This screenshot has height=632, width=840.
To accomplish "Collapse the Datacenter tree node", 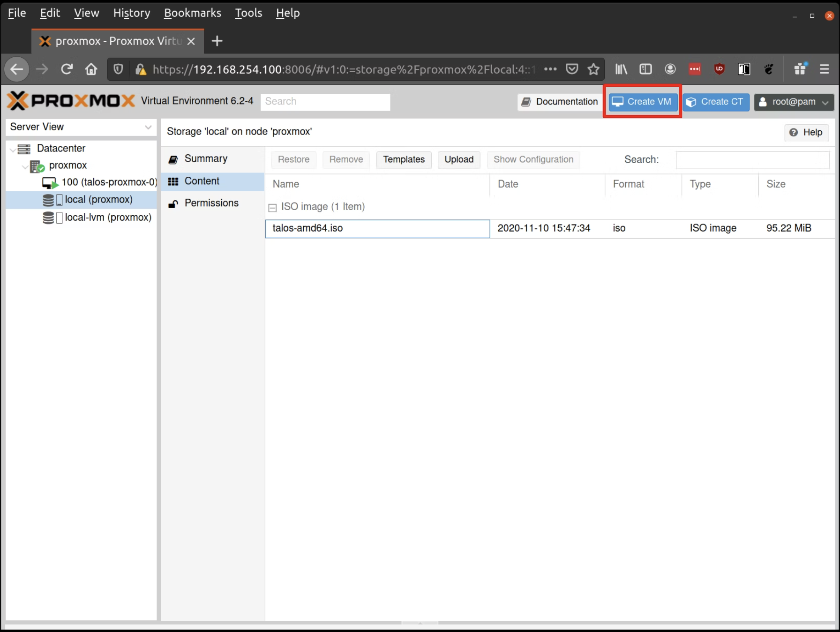I will point(13,149).
